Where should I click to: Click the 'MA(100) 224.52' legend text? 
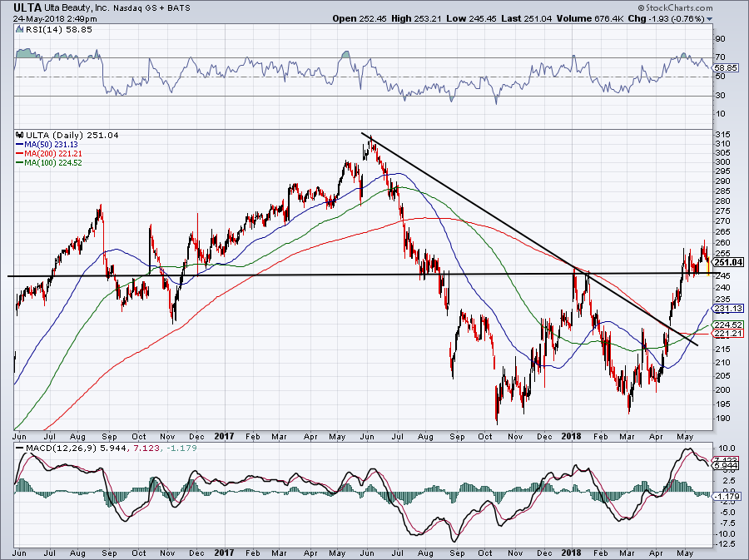point(53,163)
